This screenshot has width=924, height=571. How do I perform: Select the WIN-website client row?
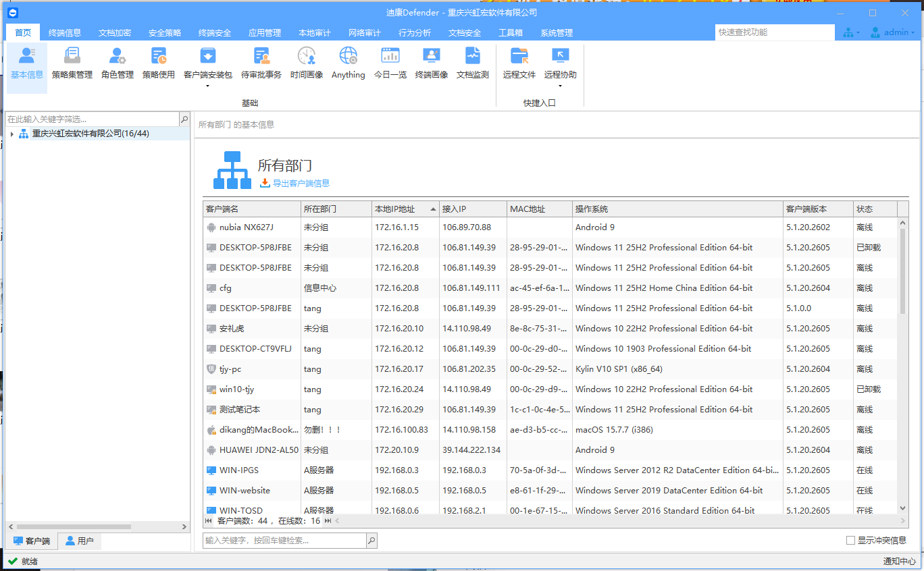click(x=550, y=491)
